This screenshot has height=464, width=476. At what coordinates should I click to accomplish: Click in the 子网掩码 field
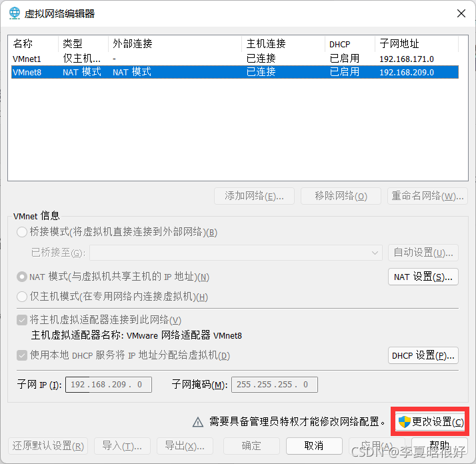[x=275, y=385]
